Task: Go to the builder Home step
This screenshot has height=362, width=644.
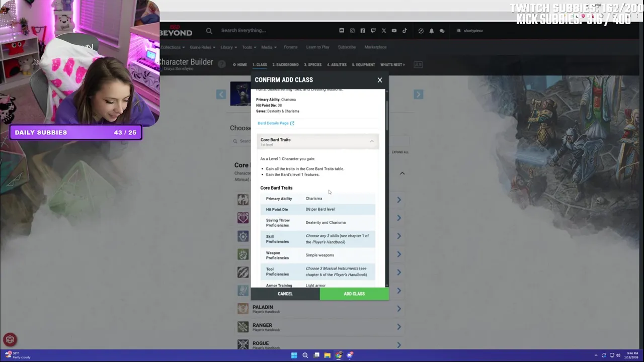Action: (x=240, y=65)
